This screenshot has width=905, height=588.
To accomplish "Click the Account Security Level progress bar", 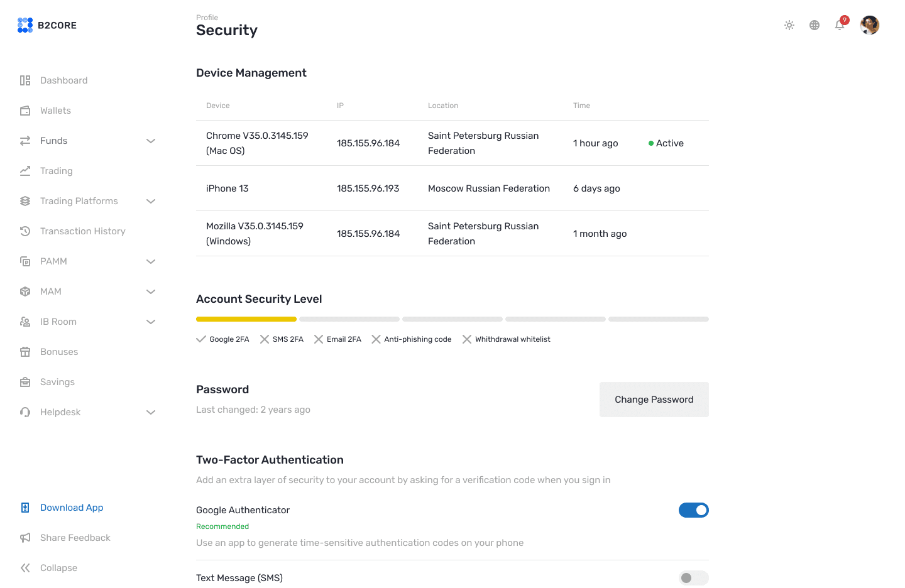I will (452, 318).
